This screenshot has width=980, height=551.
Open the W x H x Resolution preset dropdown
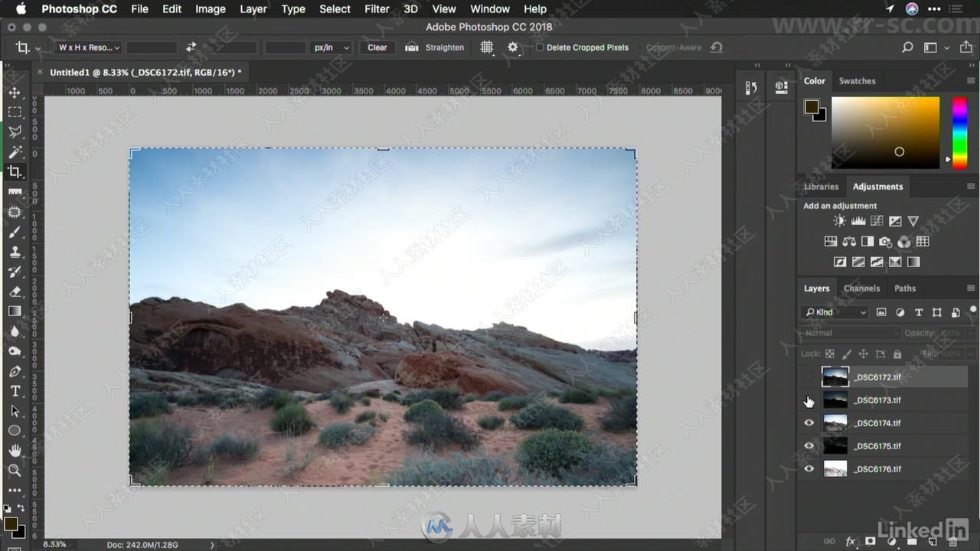click(x=89, y=47)
